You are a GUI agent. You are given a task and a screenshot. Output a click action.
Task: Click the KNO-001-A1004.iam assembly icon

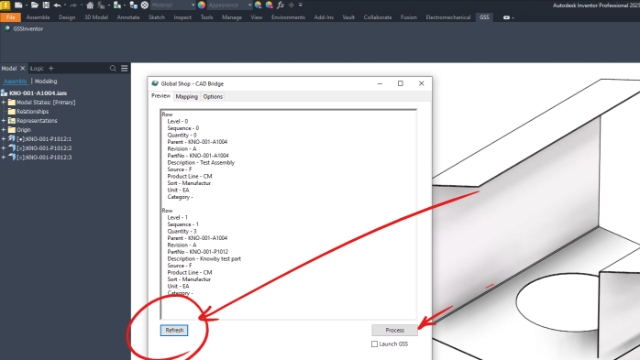(x=4, y=93)
